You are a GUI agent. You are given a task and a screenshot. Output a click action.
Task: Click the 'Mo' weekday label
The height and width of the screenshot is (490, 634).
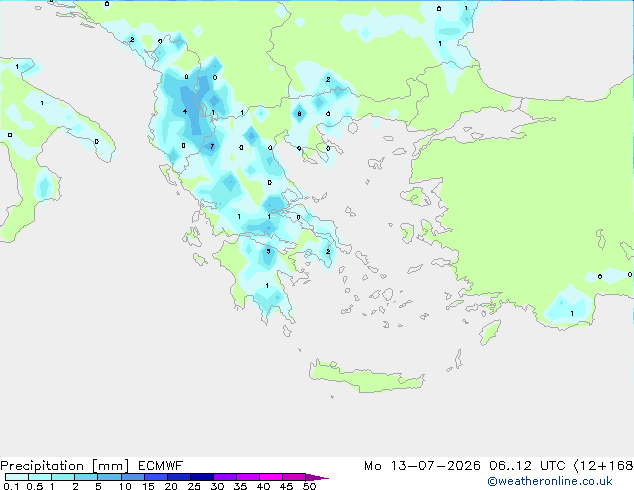372,466
